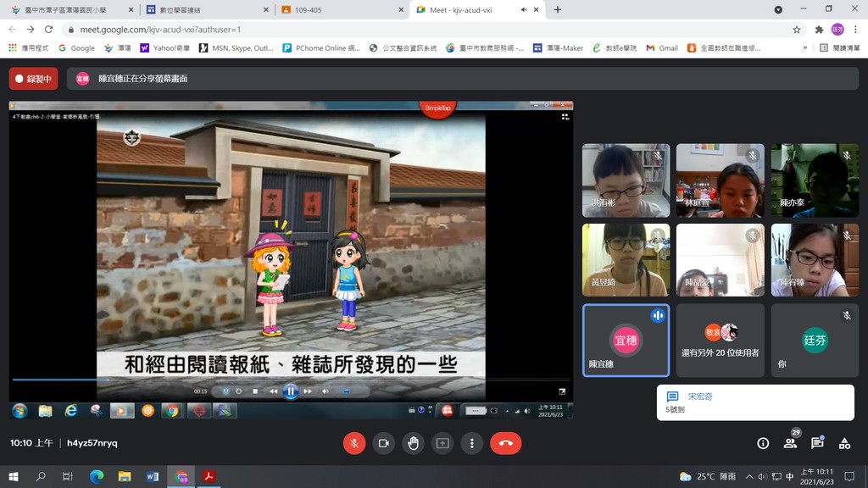Mute the Meet tab audio speaker icon
The height and width of the screenshot is (488, 868).
coord(524,10)
